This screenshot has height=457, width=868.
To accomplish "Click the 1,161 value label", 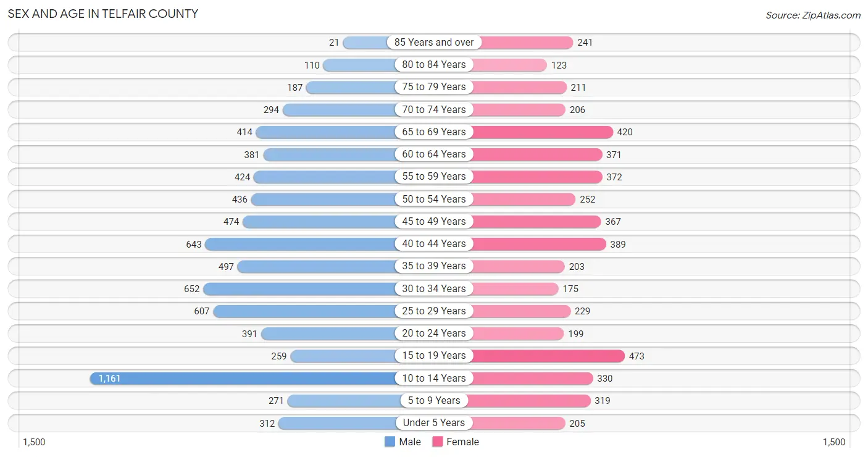I will click(110, 378).
